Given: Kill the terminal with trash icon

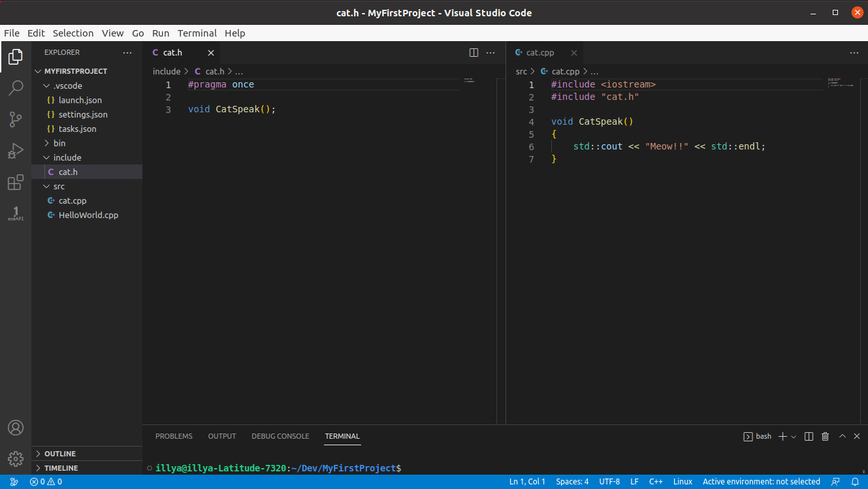Looking at the screenshot, I should point(825,436).
